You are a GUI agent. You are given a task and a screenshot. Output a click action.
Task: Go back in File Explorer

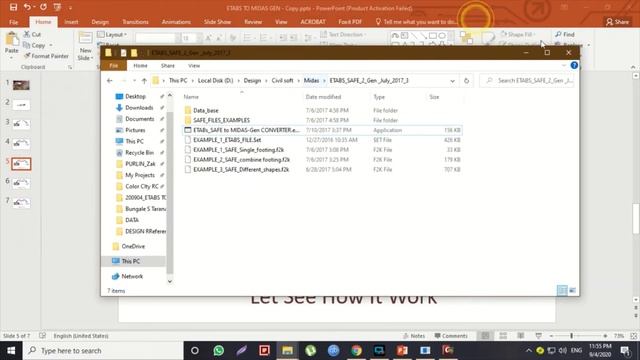[109, 81]
